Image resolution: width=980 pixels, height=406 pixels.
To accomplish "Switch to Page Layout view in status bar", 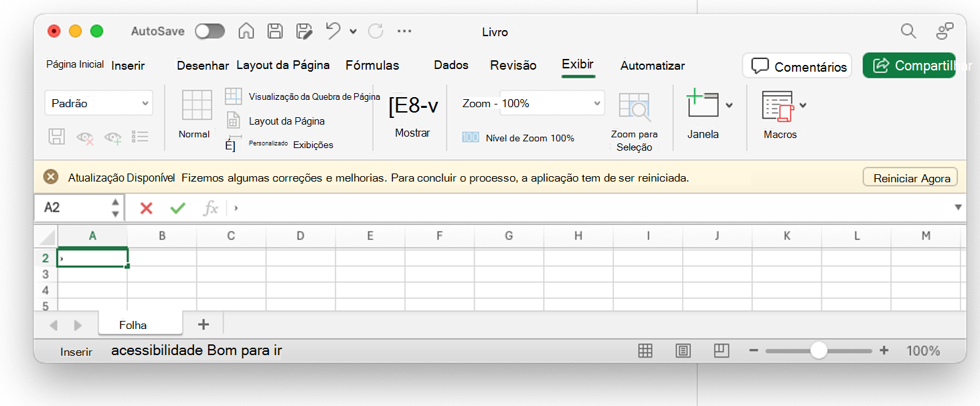I will click(683, 350).
